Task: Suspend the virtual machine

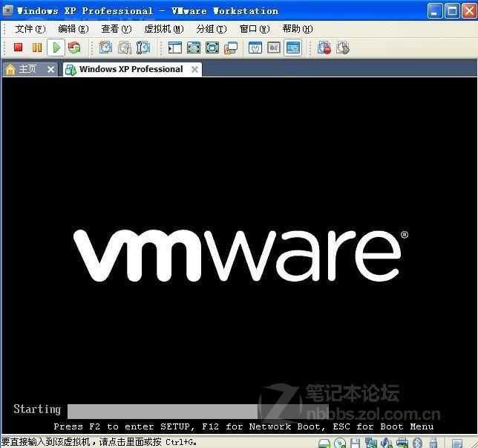Action: point(36,48)
